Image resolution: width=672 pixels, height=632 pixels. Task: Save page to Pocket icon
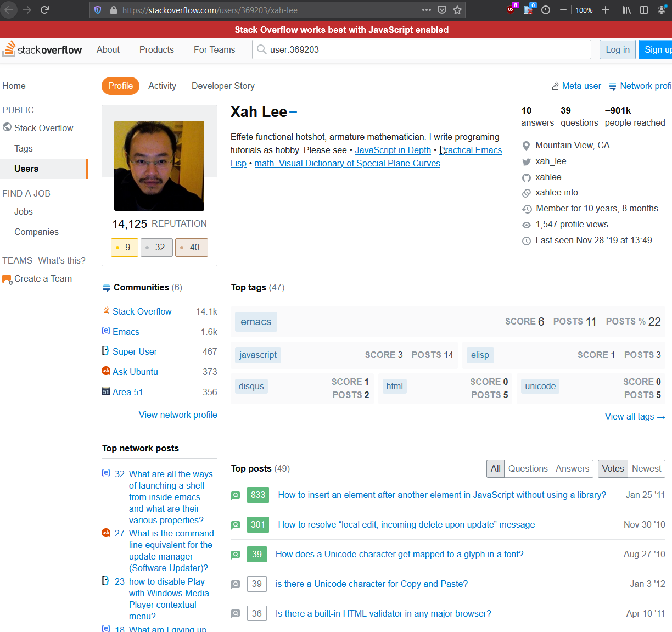tap(442, 10)
